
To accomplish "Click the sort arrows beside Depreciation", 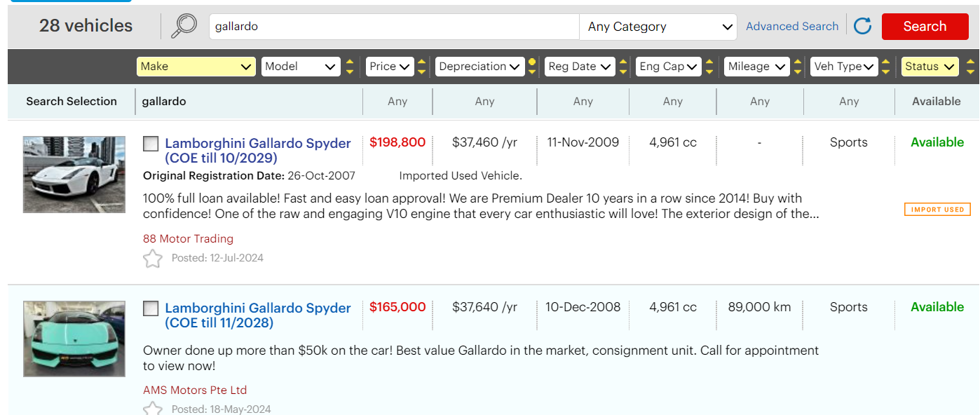I will point(532,67).
